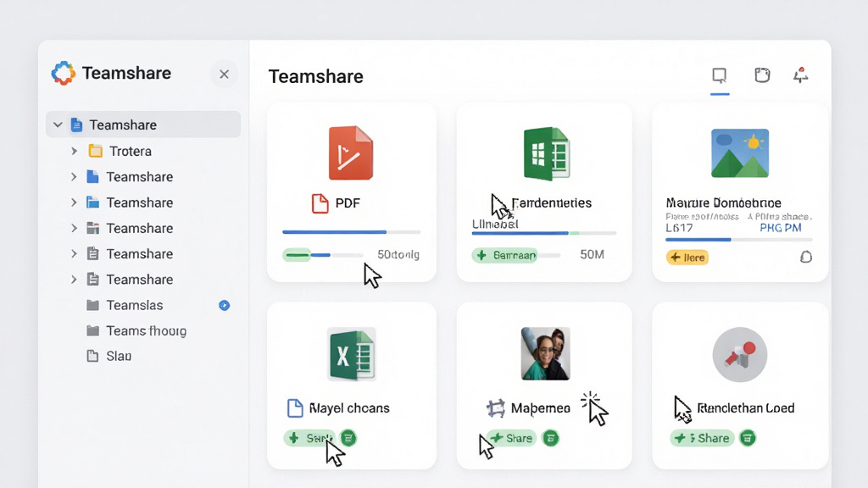868x488 pixels.
Task: Click the round green icon on Mayel chcans card
Action: [x=348, y=438]
